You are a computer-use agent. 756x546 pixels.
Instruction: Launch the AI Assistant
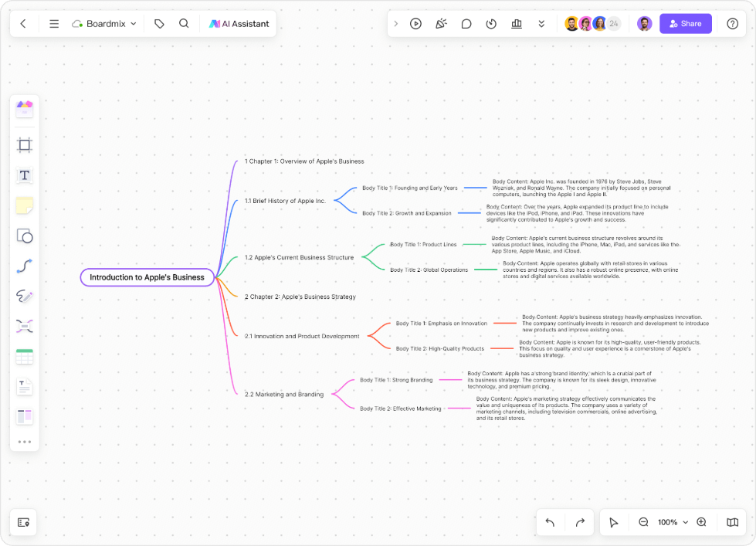(x=239, y=24)
